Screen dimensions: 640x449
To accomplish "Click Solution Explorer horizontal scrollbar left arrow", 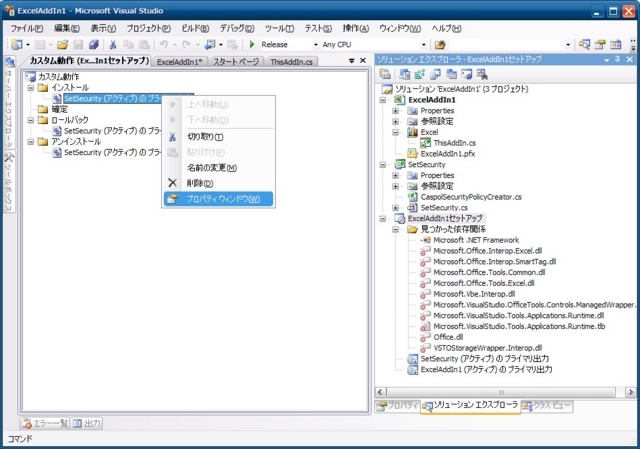I will point(380,392).
